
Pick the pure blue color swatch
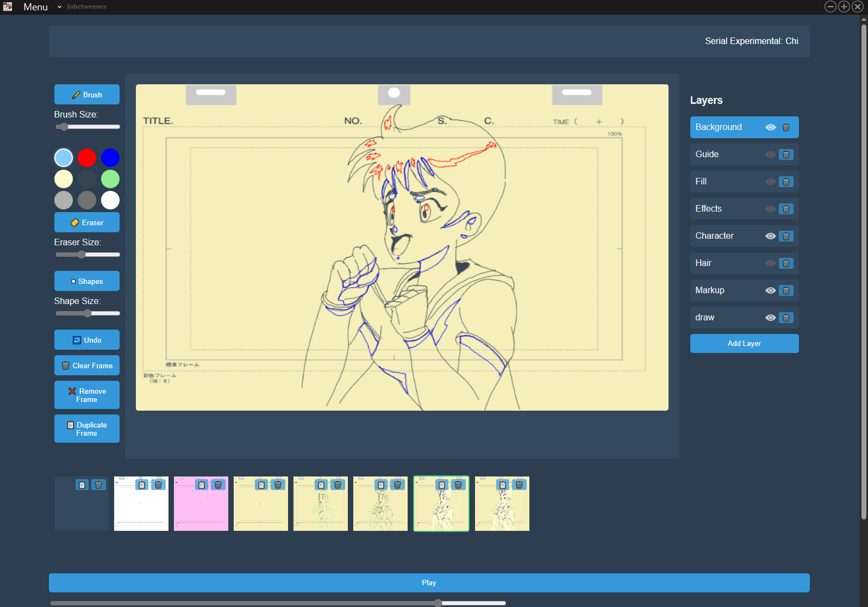coord(110,158)
